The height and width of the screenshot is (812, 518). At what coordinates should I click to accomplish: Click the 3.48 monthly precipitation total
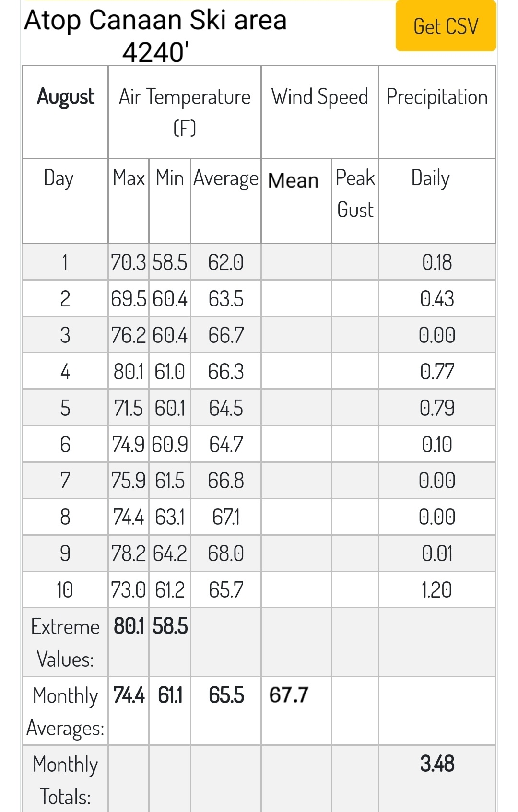pos(437,764)
